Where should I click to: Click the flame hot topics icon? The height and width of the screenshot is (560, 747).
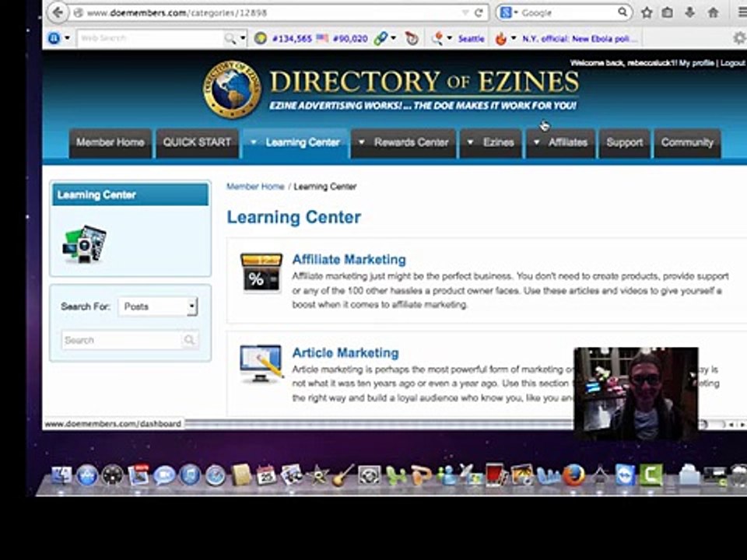[x=500, y=38]
